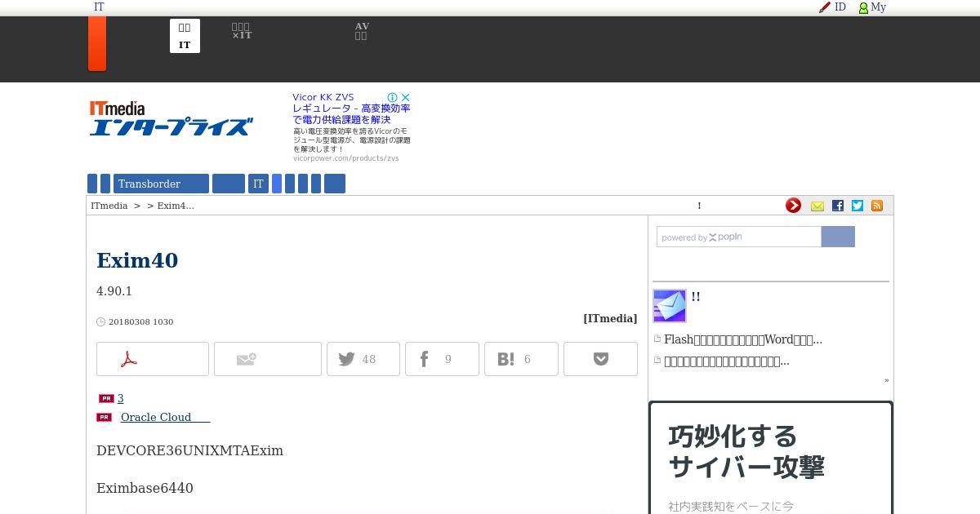Click the ad info icon on Vicor ad
Image resolution: width=980 pixels, height=514 pixels.
pos(392,97)
